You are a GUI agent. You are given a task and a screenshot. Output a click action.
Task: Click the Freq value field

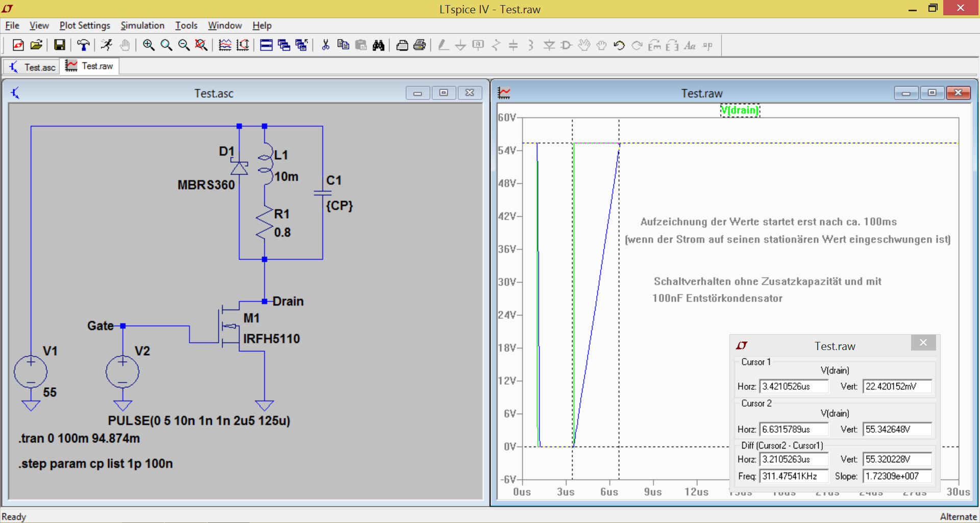click(794, 476)
